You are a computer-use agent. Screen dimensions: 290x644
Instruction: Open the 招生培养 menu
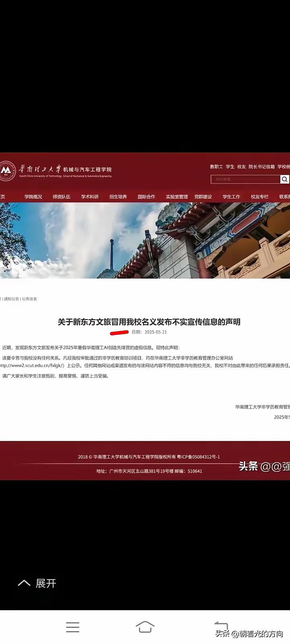coord(118,197)
